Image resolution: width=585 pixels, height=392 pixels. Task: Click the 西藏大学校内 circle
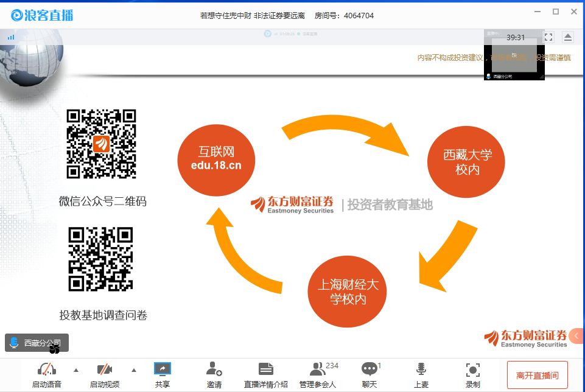(x=466, y=162)
